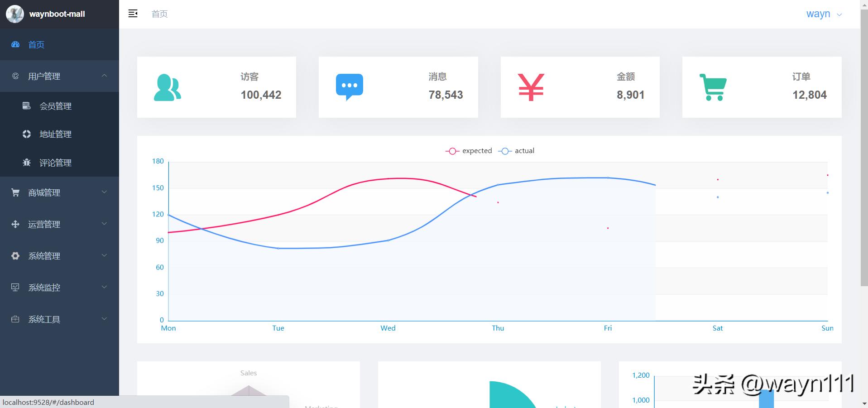868x408 pixels.
Task: Click the monitor icon beside 系统监控
Action: [15, 288]
